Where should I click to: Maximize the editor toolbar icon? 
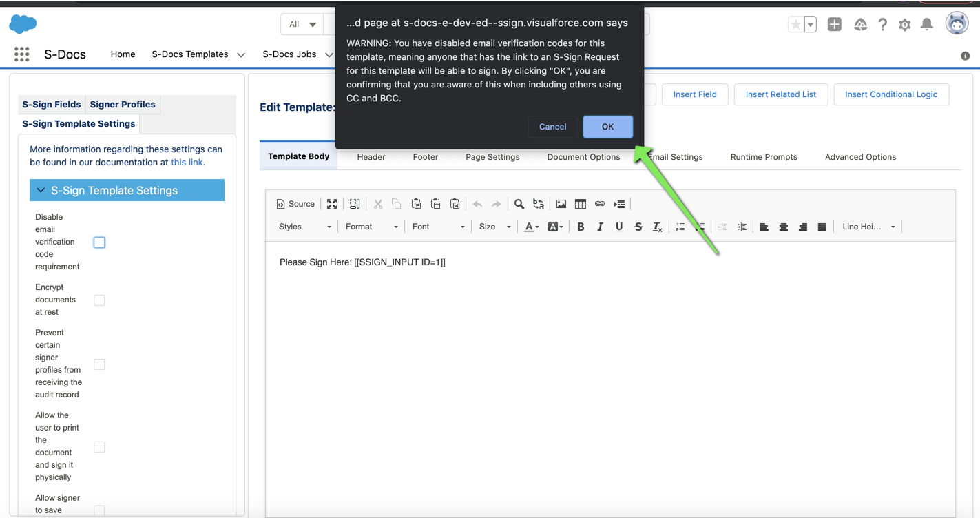[332, 204]
